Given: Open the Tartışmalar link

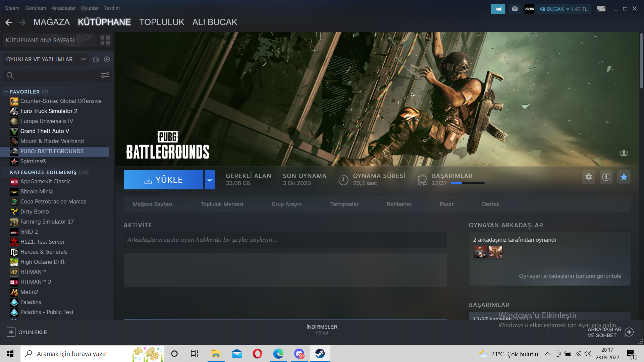Looking at the screenshot, I should pyautogui.click(x=344, y=204).
